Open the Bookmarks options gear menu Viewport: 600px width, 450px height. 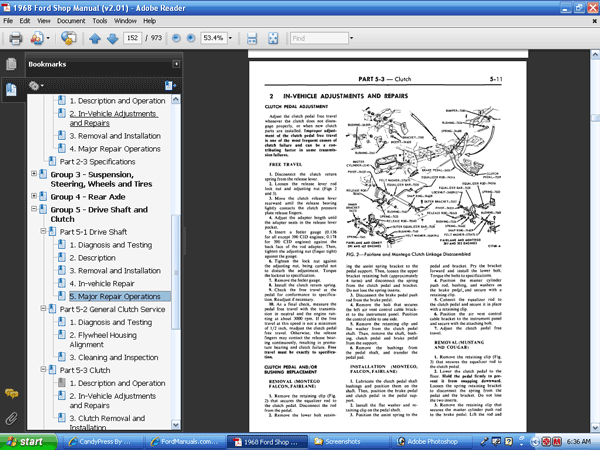tap(36, 86)
